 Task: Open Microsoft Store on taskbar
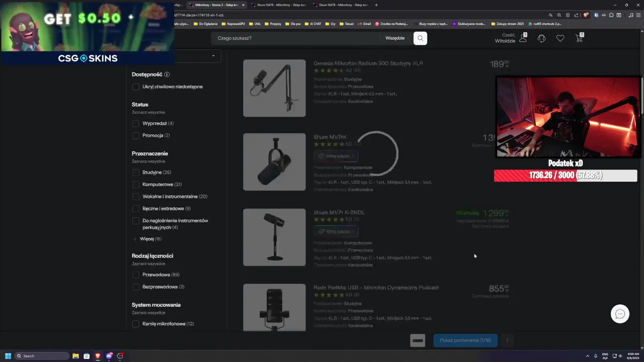point(87,356)
